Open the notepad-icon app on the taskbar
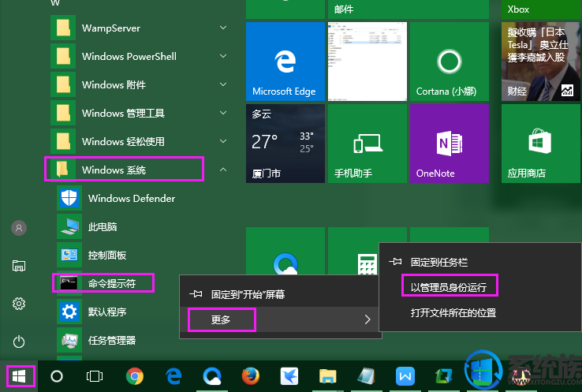 point(366,376)
